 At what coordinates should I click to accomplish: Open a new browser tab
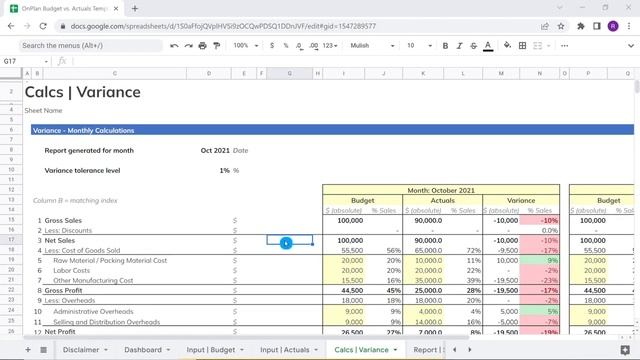point(135,8)
